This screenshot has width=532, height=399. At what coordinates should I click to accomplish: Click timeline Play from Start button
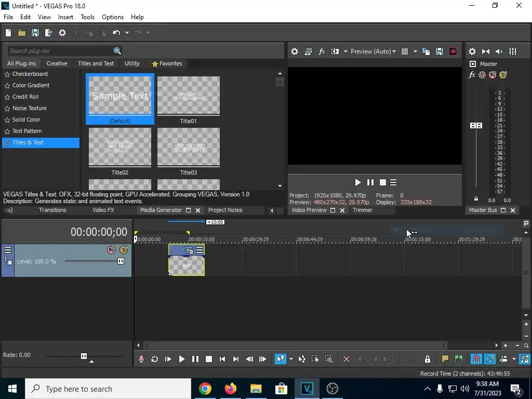pos(168,359)
